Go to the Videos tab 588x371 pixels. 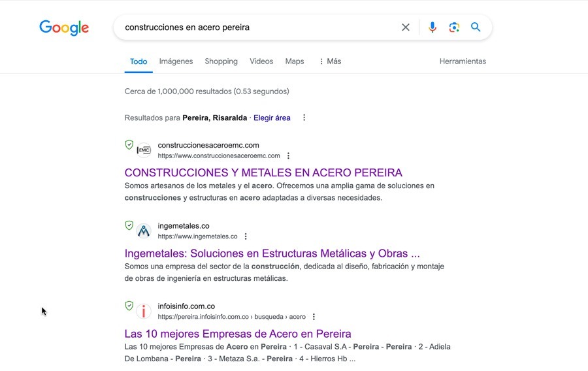[x=261, y=61]
